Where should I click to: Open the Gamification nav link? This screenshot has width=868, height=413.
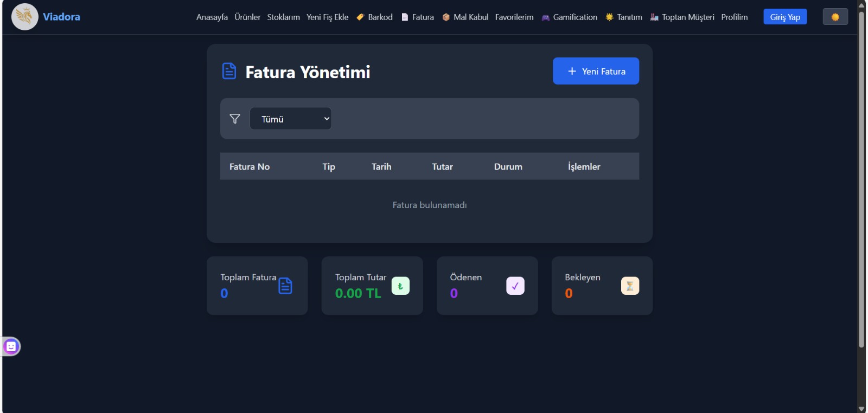click(x=570, y=17)
